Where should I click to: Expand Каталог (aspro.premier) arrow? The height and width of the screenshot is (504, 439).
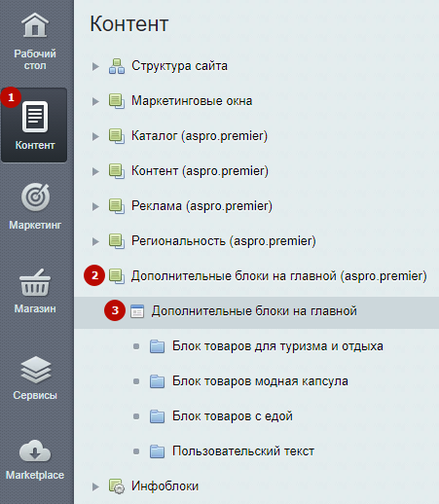pyautogui.click(x=95, y=136)
